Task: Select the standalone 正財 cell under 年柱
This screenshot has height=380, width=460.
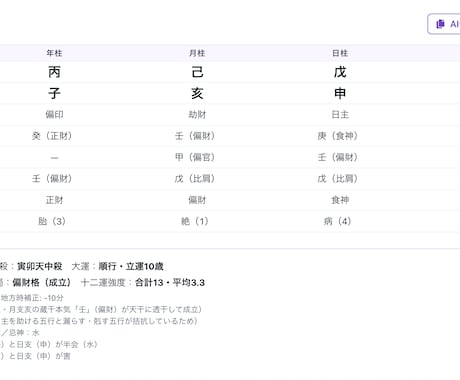Action: (54, 200)
